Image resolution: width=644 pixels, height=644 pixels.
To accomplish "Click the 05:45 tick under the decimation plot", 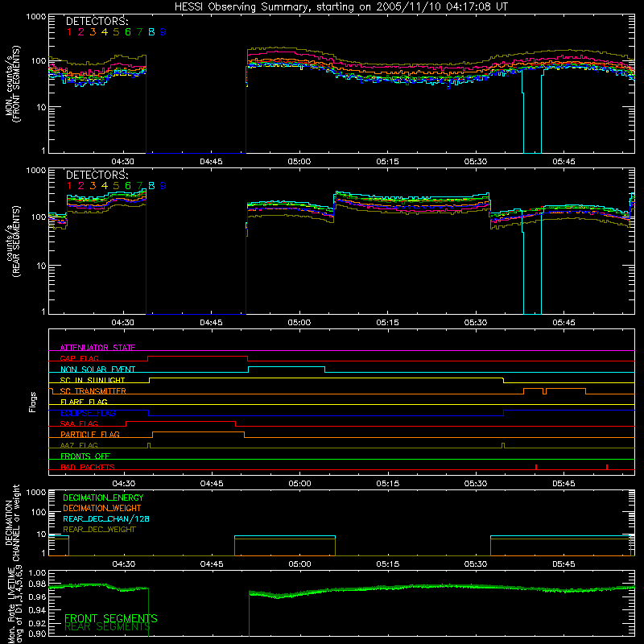I will pos(564,564).
